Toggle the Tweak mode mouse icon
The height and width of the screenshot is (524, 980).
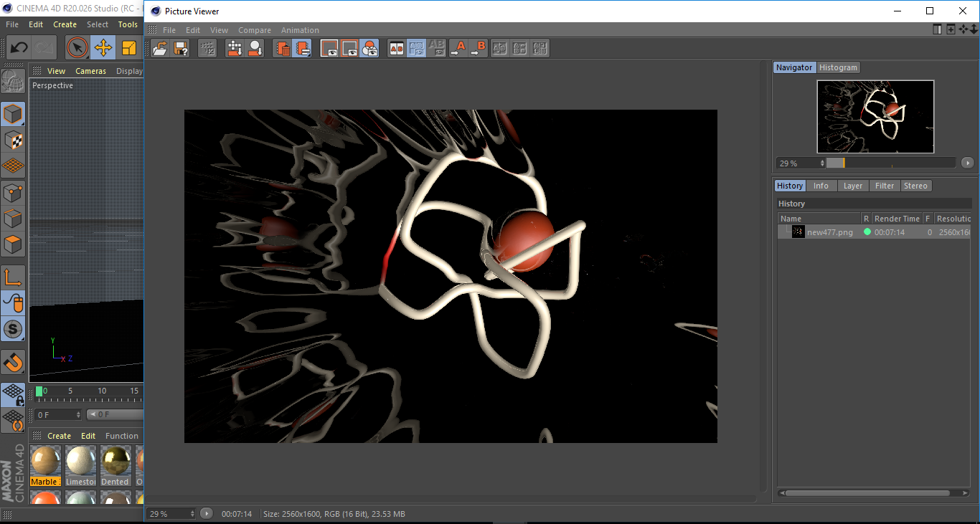[13, 303]
